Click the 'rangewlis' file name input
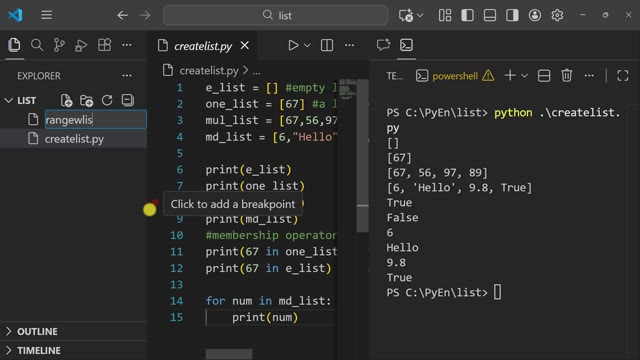640x360 pixels. coord(96,120)
